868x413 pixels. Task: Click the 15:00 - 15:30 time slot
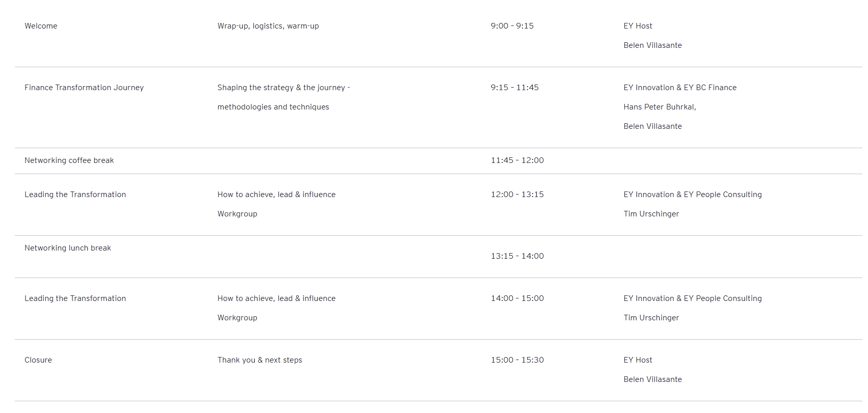click(x=517, y=360)
